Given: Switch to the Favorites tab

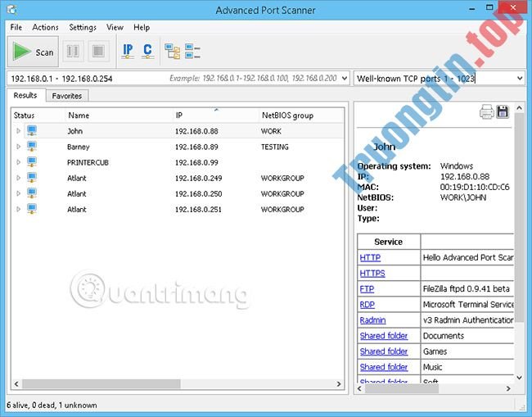Looking at the screenshot, I should click(67, 96).
